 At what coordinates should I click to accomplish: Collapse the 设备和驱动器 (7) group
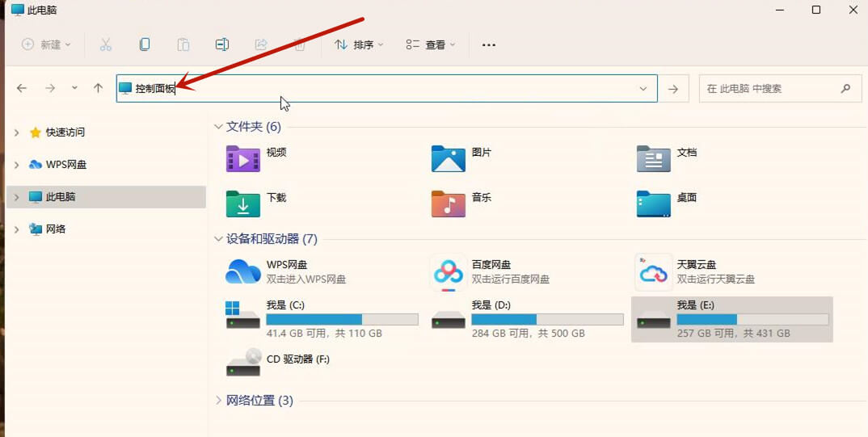tap(218, 239)
